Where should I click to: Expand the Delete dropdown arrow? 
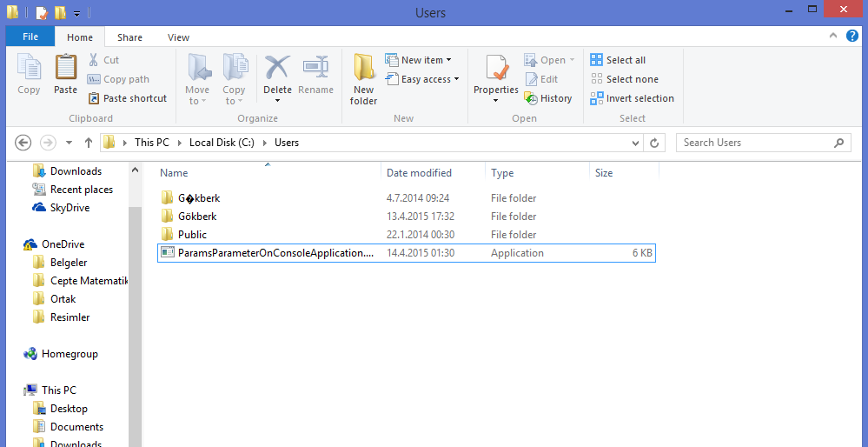pos(277,100)
